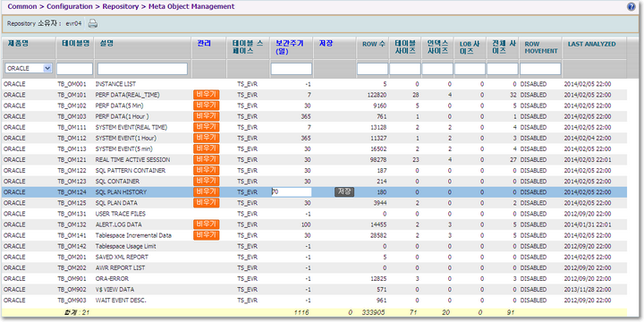Click 비우기 button for TB_OM103 row
The height and width of the screenshot is (322, 644).
[x=207, y=116]
